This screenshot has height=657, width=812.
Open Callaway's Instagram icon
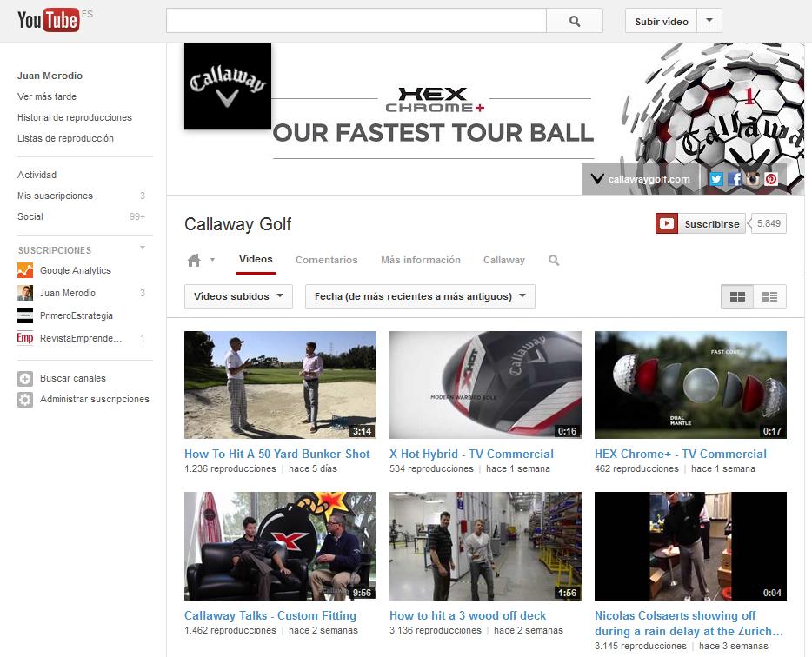752,179
